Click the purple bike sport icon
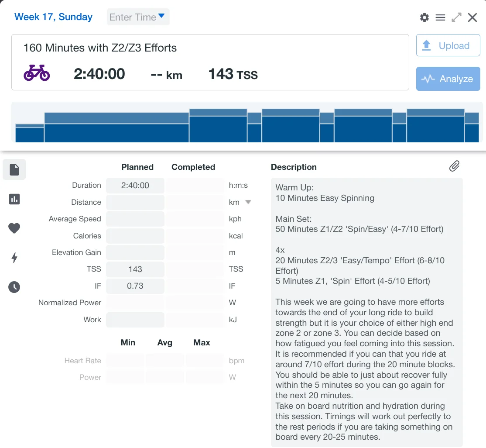Viewport: 486px width, 448px height. [37, 72]
